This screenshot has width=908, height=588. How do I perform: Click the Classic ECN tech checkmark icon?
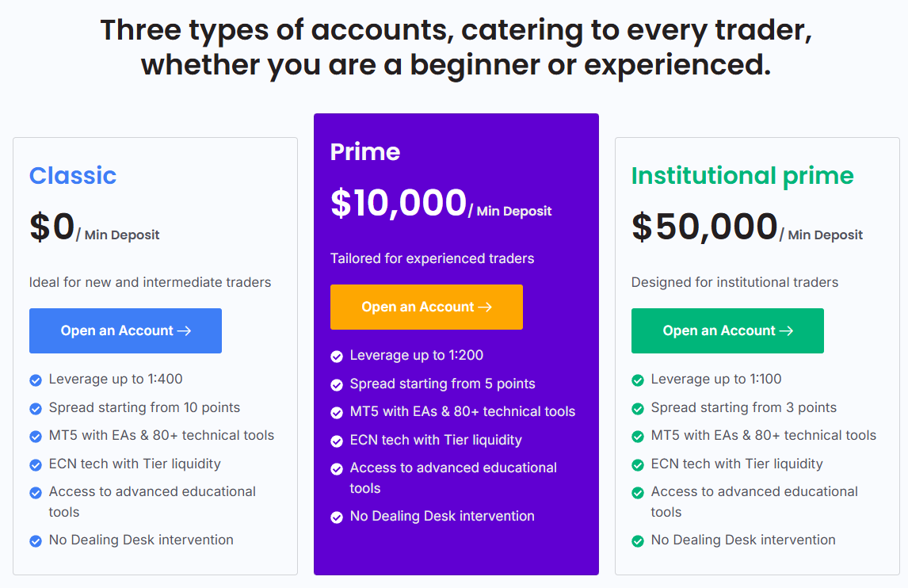click(x=36, y=465)
